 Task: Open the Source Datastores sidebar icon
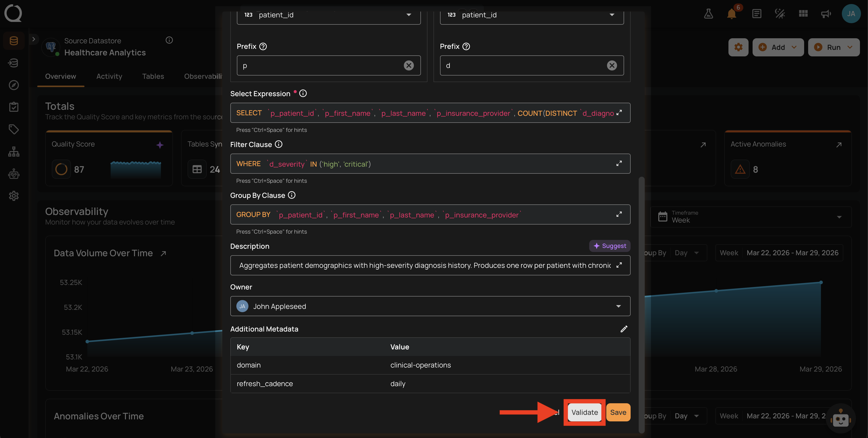pos(14,41)
